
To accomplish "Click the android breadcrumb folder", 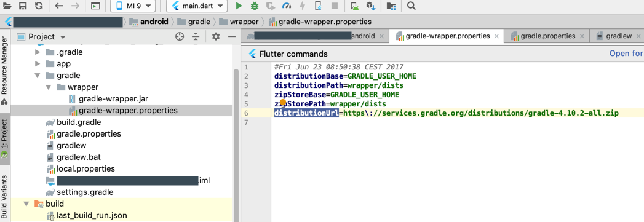I will point(149,22).
